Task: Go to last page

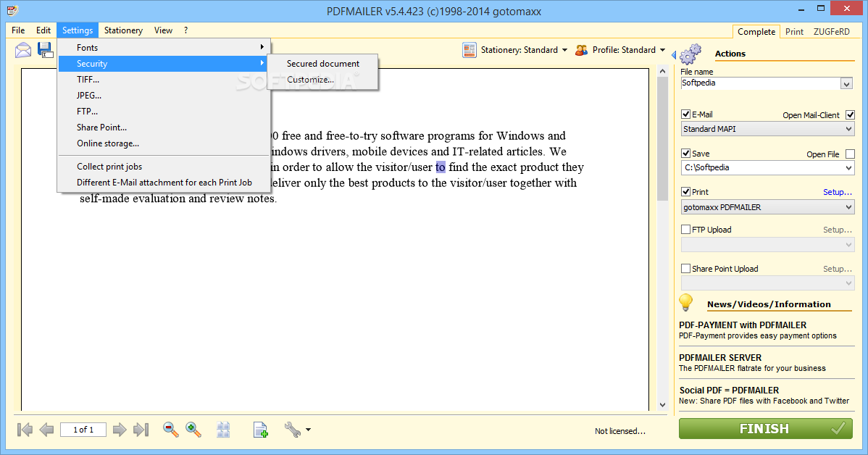Action: click(x=141, y=430)
